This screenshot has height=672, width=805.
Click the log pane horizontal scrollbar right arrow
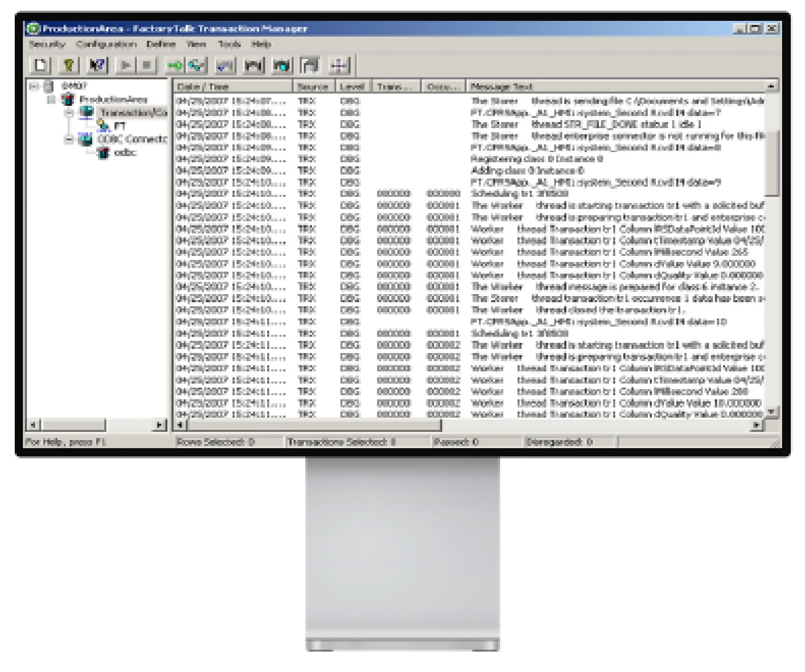tap(758, 424)
